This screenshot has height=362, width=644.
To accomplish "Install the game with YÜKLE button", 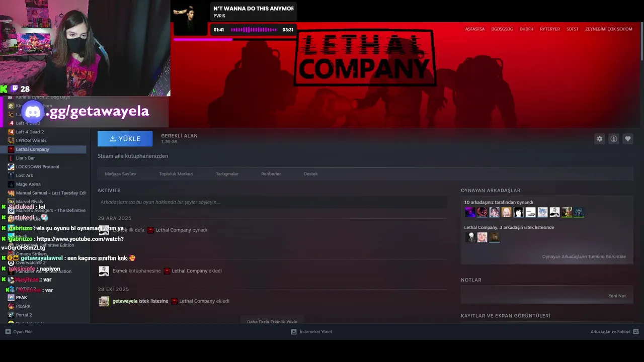I will pos(125,139).
